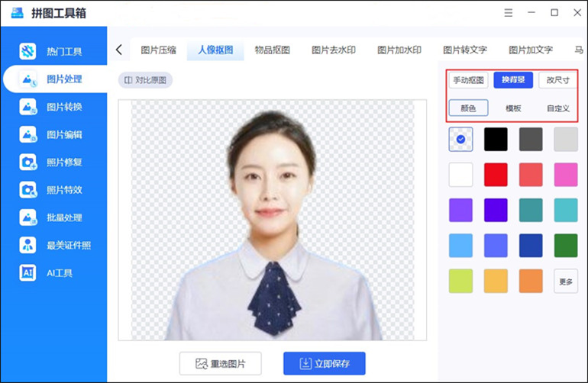Go back with the left chevron arrow
The image size is (588, 383).
point(119,50)
